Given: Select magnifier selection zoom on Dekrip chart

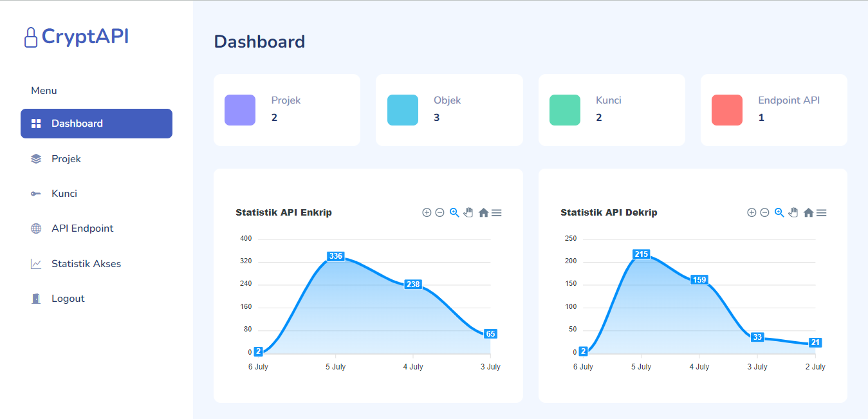Looking at the screenshot, I should 779,212.
